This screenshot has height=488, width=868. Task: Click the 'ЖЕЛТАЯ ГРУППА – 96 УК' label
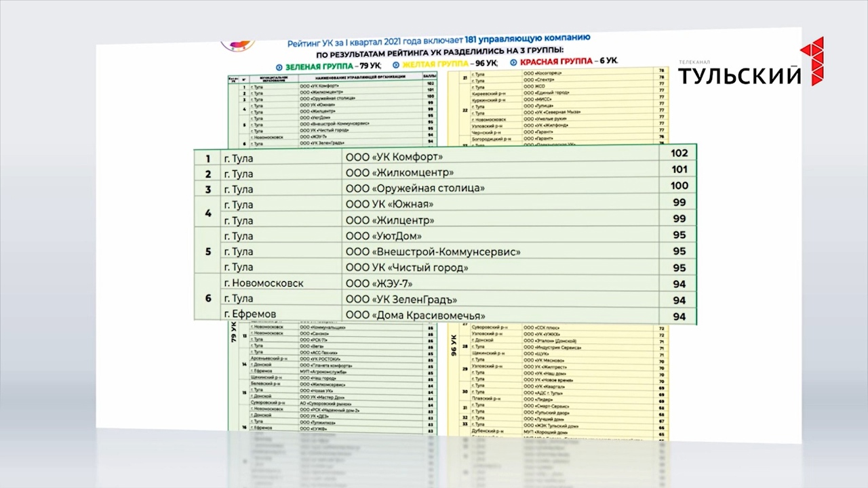pyautogui.click(x=450, y=64)
